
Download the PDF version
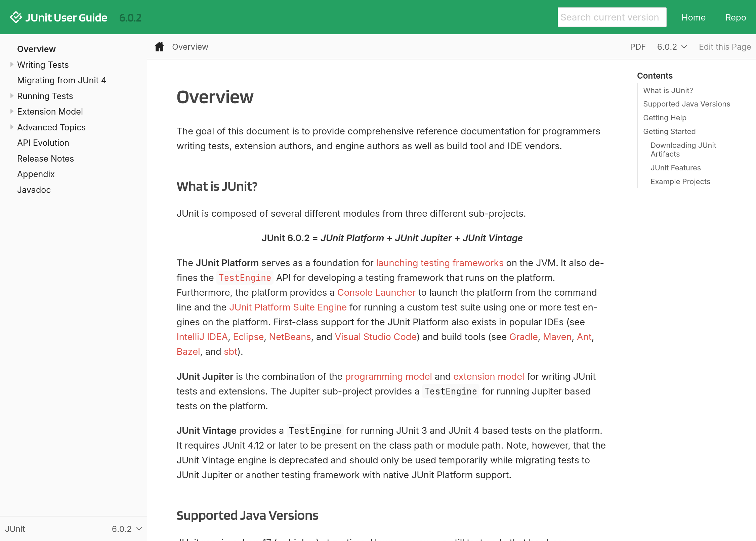pyautogui.click(x=637, y=47)
